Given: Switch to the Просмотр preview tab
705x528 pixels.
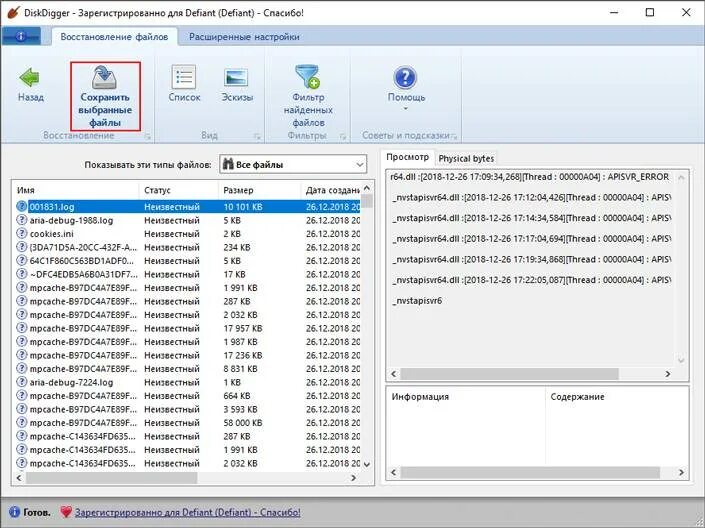Looking at the screenshot, I should click(x=407, y=157).
